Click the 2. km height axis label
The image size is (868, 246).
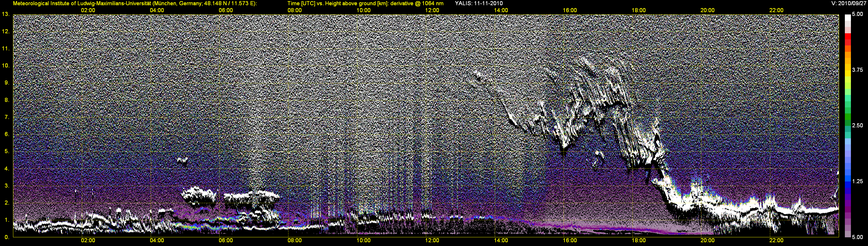pyautogui.click(x=7, y=203)
